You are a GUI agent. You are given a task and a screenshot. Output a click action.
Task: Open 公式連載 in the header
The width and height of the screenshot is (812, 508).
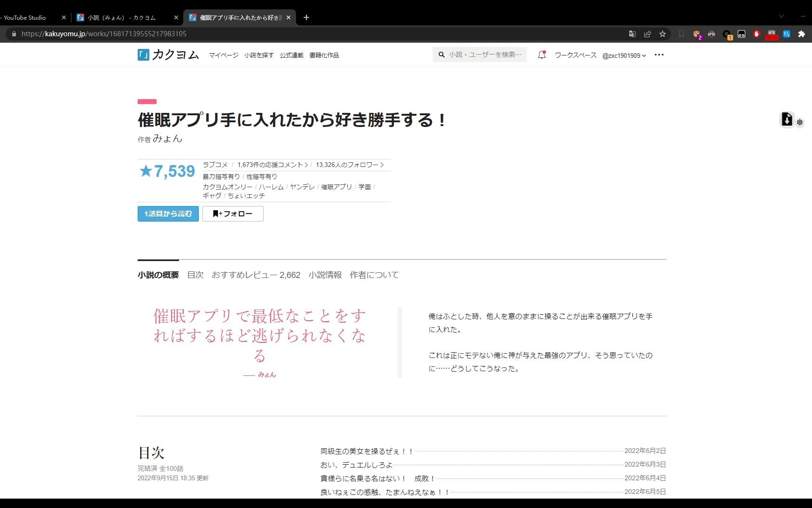point(292,55)
